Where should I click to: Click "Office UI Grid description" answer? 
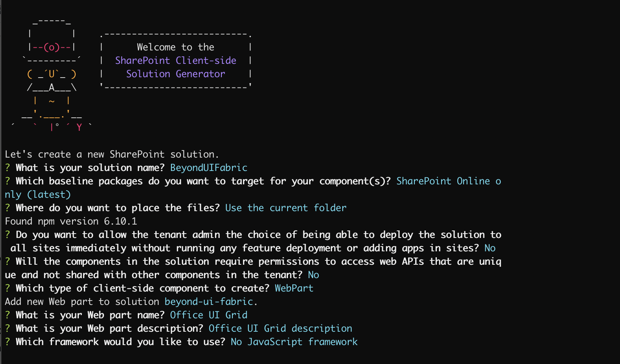[x=280, y=329]
